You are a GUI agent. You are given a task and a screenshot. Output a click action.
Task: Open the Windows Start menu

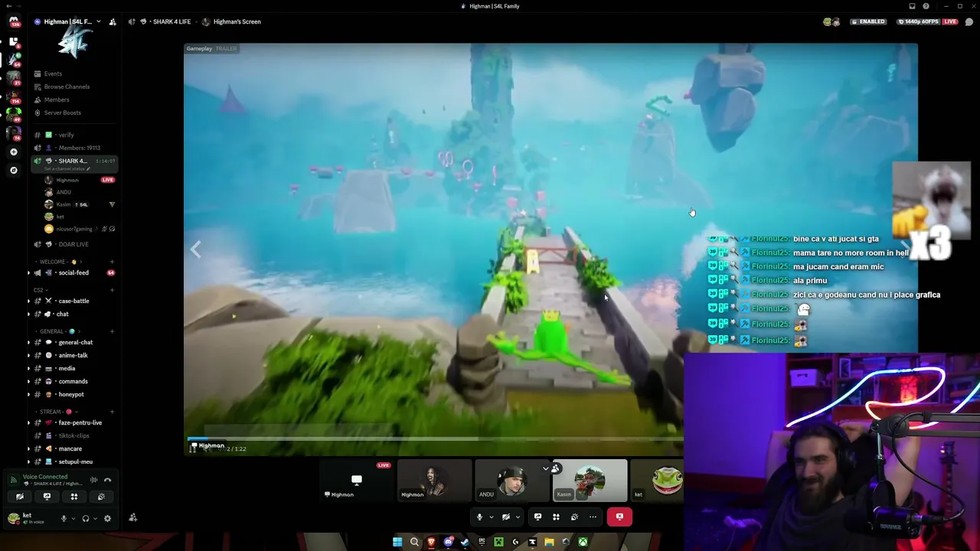pyautogui.click(x=397, y=542)
